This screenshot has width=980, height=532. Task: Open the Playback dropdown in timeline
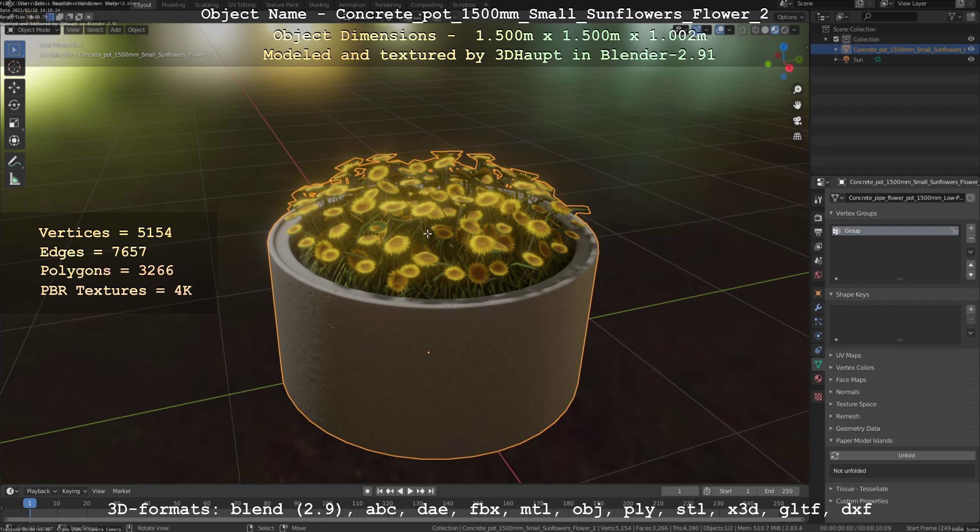point(41,491)
